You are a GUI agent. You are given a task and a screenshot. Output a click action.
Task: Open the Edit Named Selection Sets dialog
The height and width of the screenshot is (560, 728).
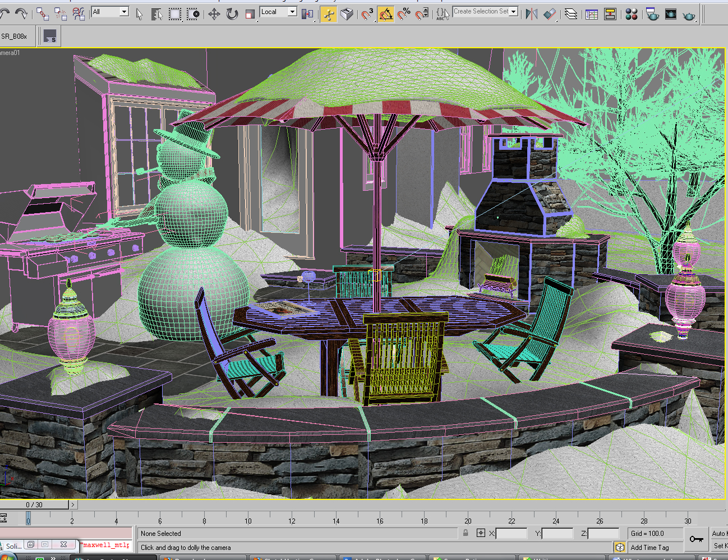click(443, 13)
